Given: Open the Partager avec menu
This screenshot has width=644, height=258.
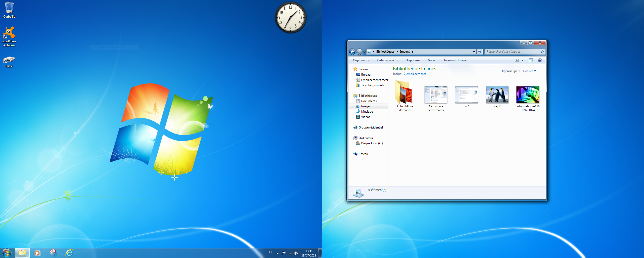Looking at the screenshot, I should tap(387, 60).
